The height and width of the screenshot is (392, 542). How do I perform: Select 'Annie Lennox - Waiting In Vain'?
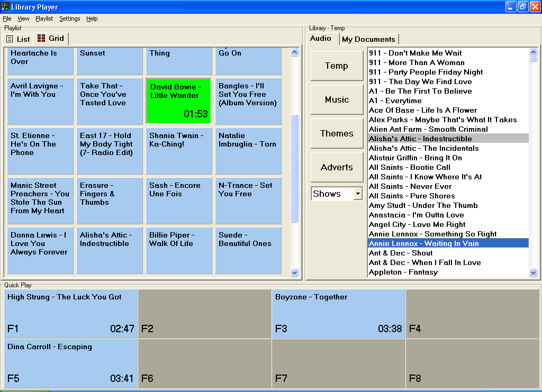click(448, 243)
